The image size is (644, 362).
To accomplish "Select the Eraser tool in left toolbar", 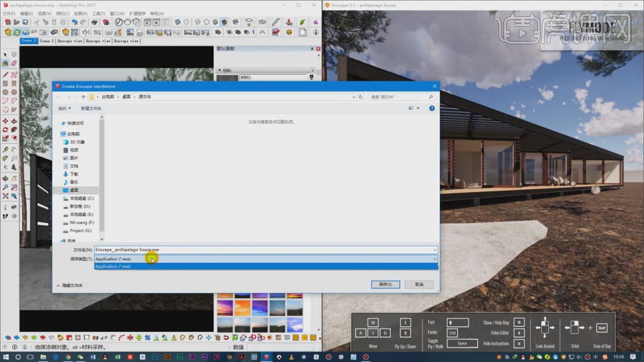I will tap(14, 64).
